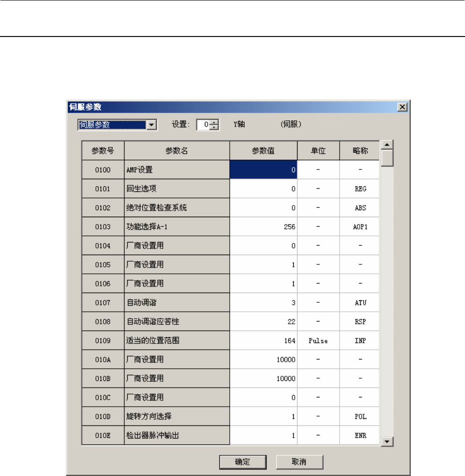This screenshot has height=476, width=465.
Task: Click the ENR abbreviation cell
Action: [x=360, y=435]
